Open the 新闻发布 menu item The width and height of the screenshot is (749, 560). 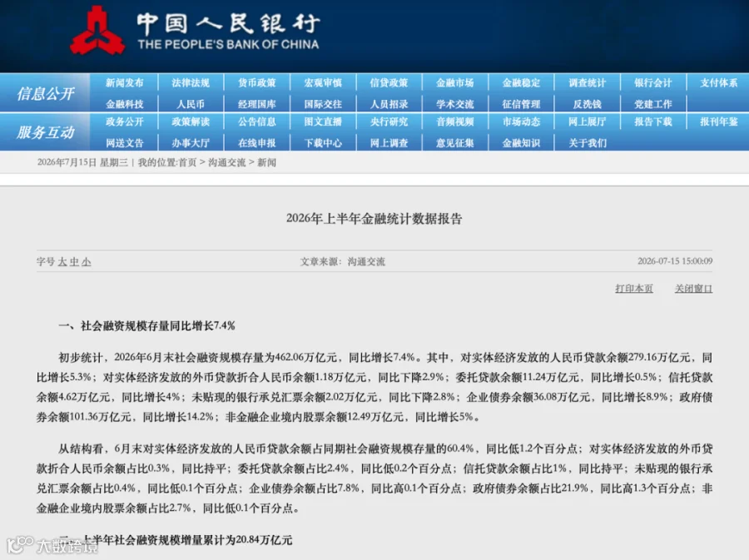pyautogui.click(x=124, y=83)
